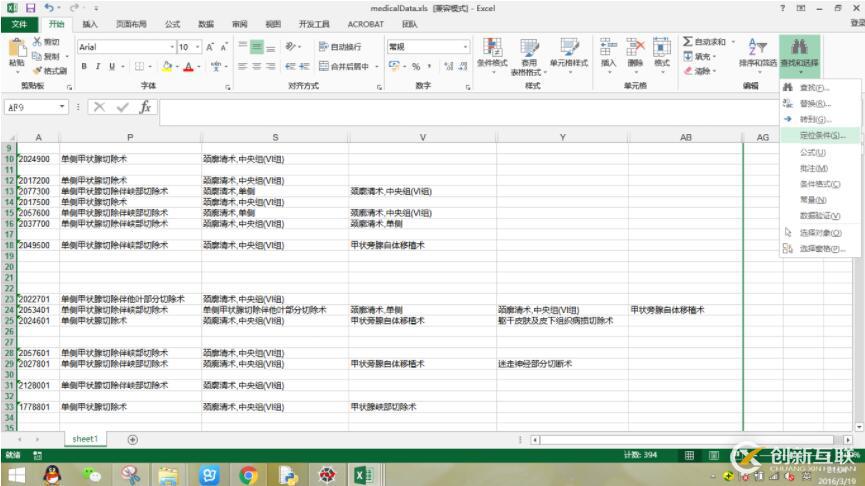
Task: Toggle Align Left horizontal alignment
Action: pos(243,66)
